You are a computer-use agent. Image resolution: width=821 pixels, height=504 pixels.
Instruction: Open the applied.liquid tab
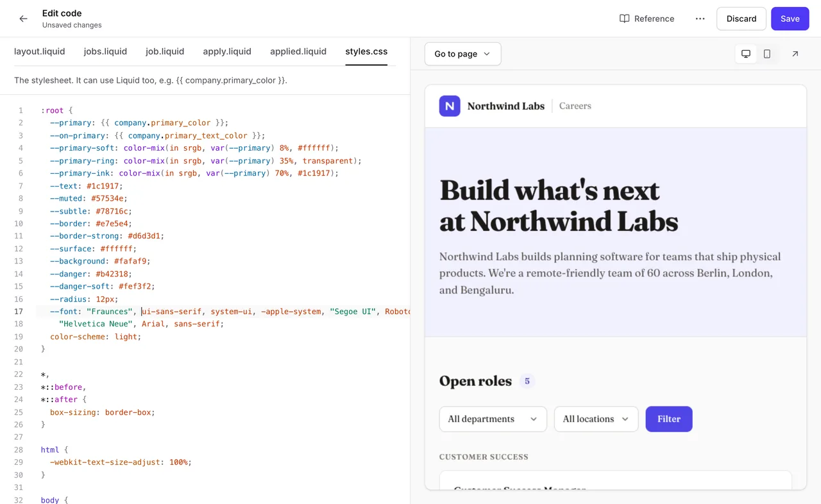tap(298, 51)
